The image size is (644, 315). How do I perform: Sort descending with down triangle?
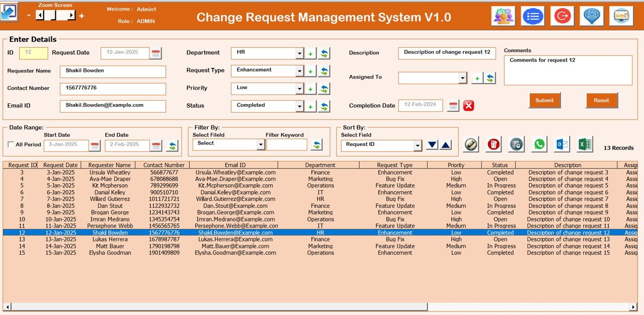pos(432,145)
